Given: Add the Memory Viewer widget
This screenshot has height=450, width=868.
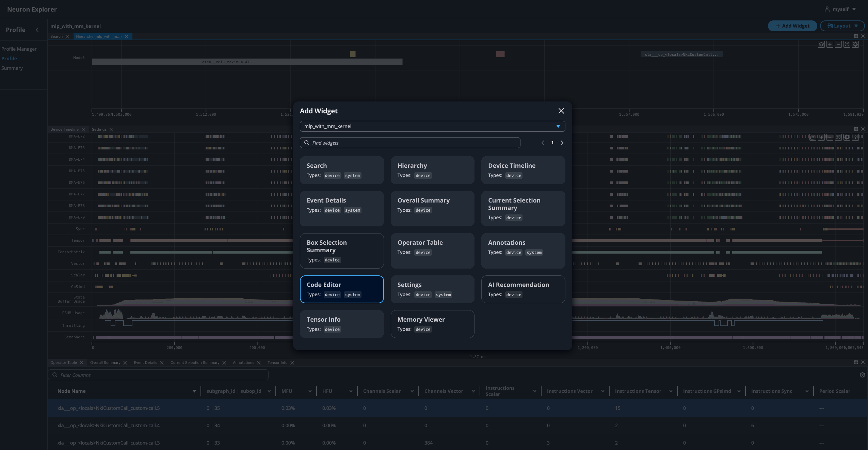Looking at the screenshot, I should pyautogui.click(x=432, y=324).
